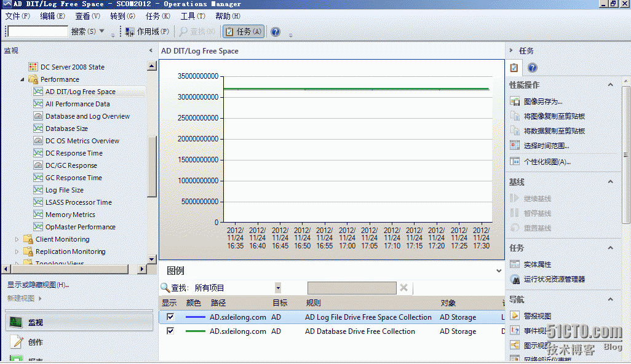Image resolution: width=631 pixels, height=364 pixels.
Task: Click the green line color swatch
Action: pos(196,331)
